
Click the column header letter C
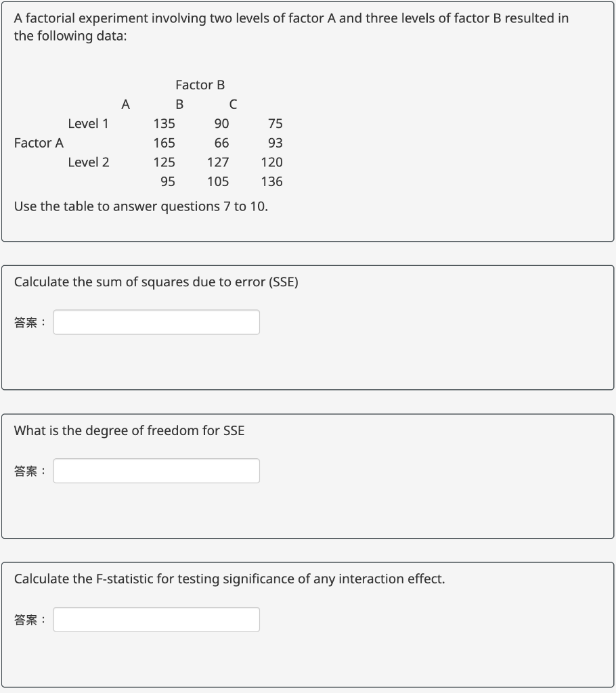[x=232, y=104]
